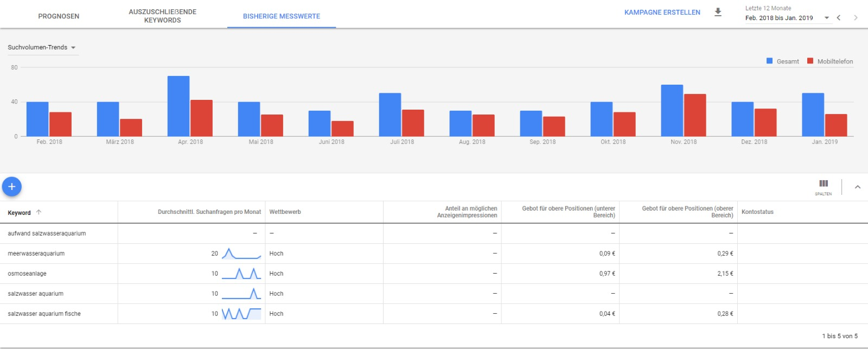
Task: Click Kampagne erstellen link
Action: (x=662, y=12)
